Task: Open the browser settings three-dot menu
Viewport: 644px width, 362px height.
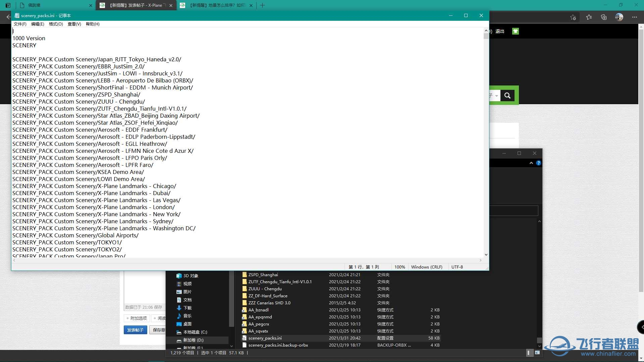Action: (x=634, y=17)
